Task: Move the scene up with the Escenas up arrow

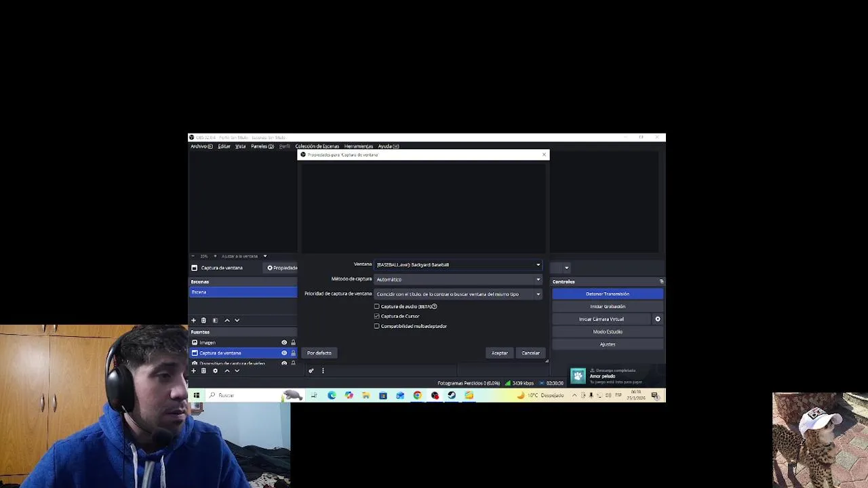Action: pyautogui.click(x=227, y=320)
